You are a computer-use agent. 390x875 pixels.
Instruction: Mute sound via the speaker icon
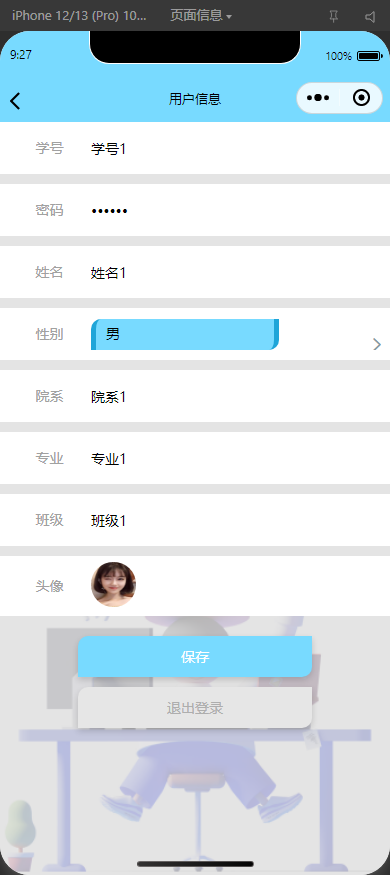pos(370,17)
